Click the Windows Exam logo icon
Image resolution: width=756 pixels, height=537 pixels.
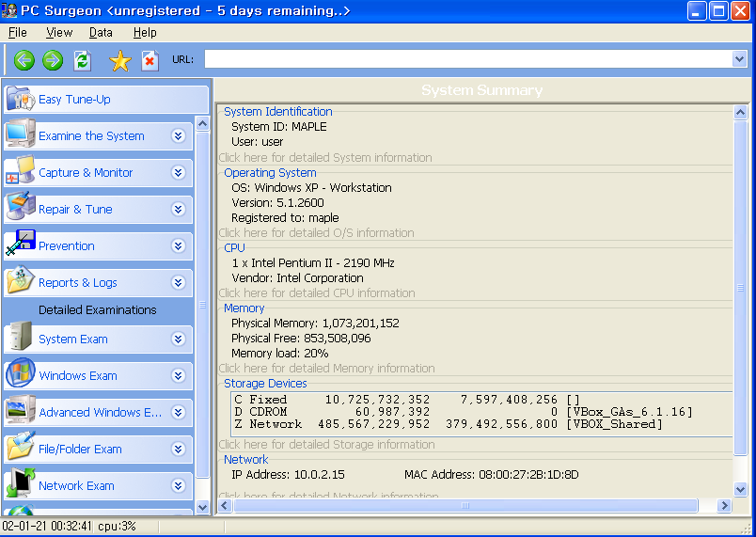(21, 373)
